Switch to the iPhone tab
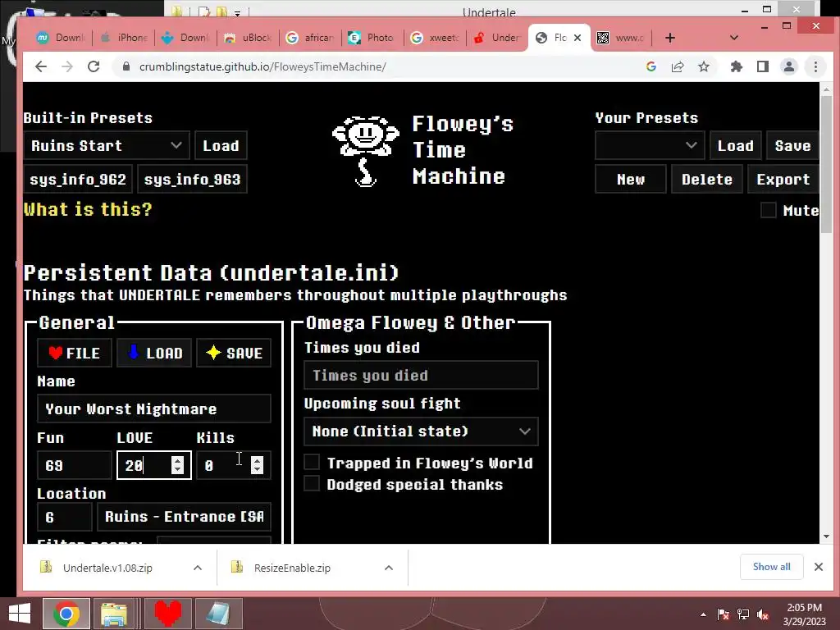This screenshot has width=840, height=630. 124,38
